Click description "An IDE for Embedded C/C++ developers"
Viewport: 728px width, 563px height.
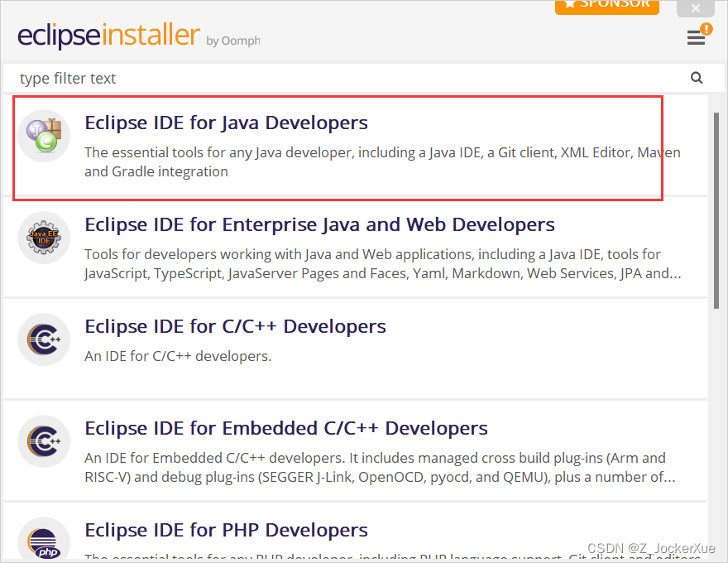coord(380,467)
